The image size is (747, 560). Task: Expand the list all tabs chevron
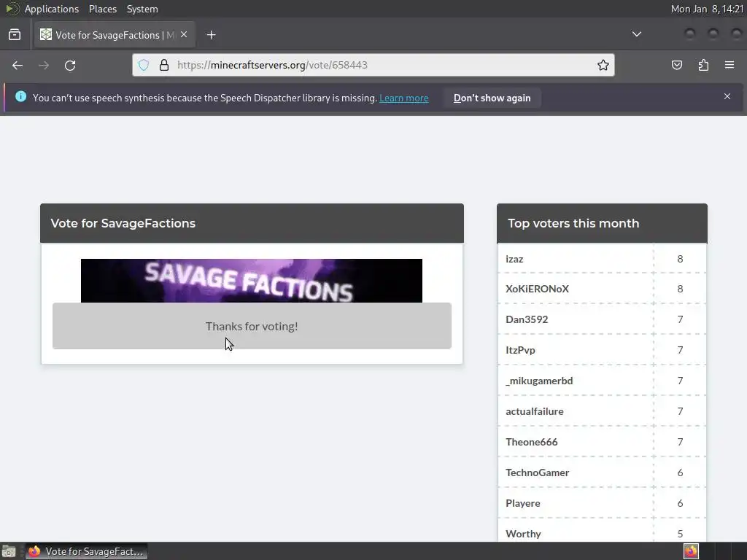pyautogui.click(x=636, y=34)
